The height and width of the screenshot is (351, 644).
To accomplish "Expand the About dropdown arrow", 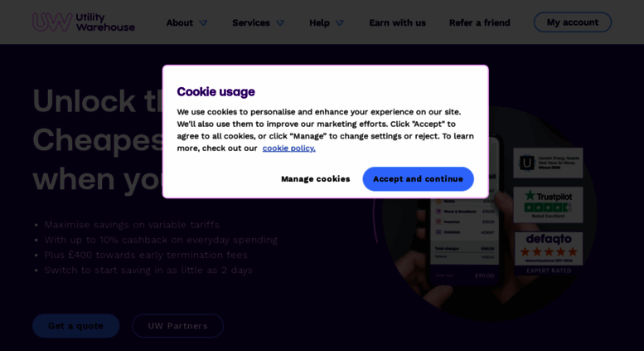I will click(x=203, y=23).
